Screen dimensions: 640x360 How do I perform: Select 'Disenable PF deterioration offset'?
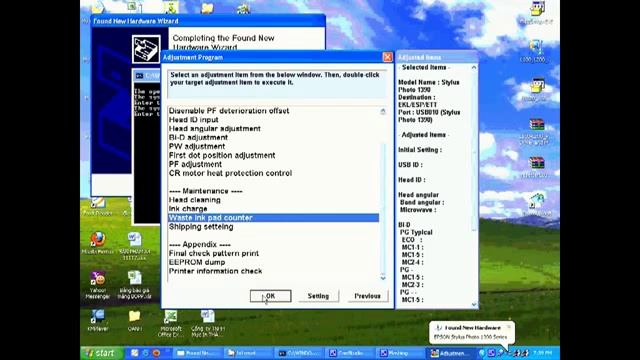click(229, 111)
